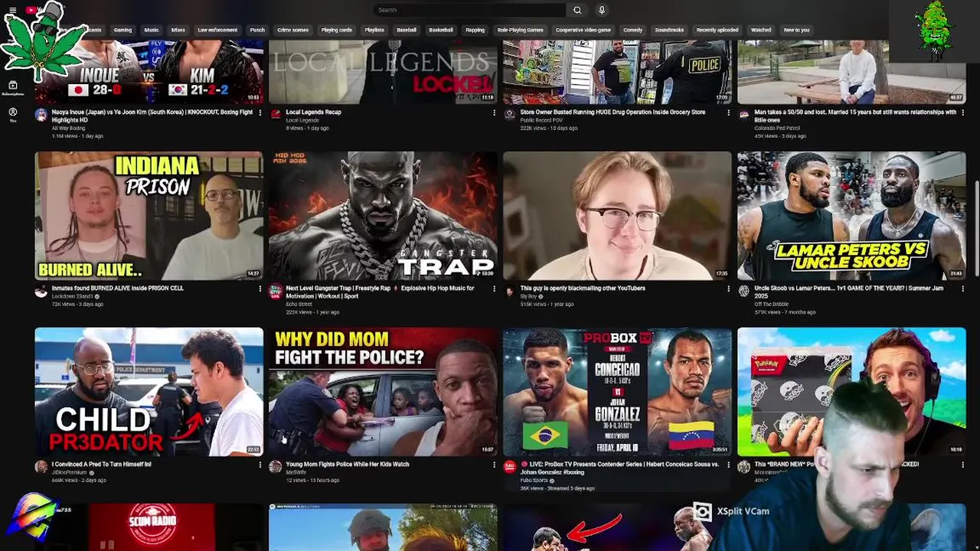This screenshot has width=980, height=551.
Task: Open the Child Pr3dator video thumbnail
Action: pyautogui.click(x=149, y=392)
